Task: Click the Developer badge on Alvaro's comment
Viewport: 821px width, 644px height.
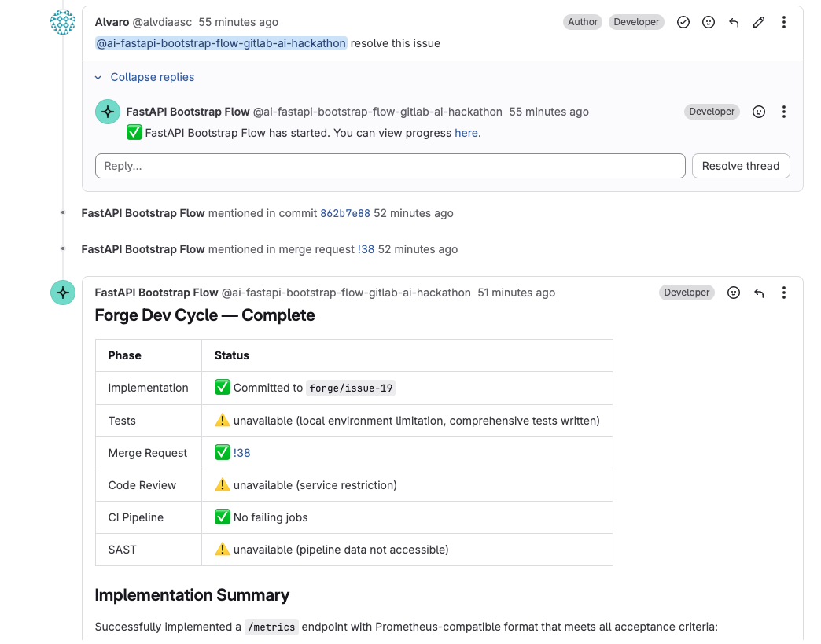Action: click(636, 22)
